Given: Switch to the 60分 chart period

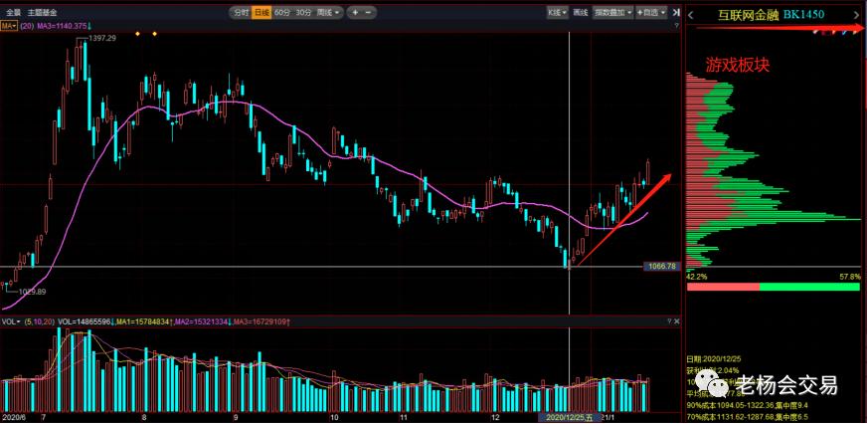Looking at the screenshot, I should click(281, 12).
